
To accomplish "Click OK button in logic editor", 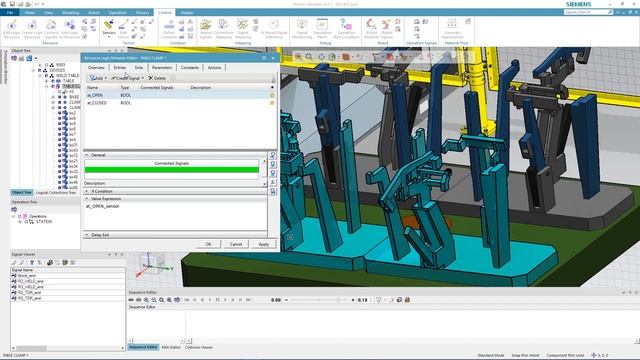I will pos(209,244).
